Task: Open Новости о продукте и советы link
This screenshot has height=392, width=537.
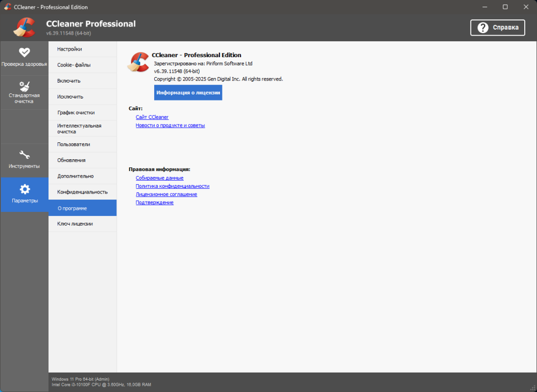Action: (x=170, y=126)
